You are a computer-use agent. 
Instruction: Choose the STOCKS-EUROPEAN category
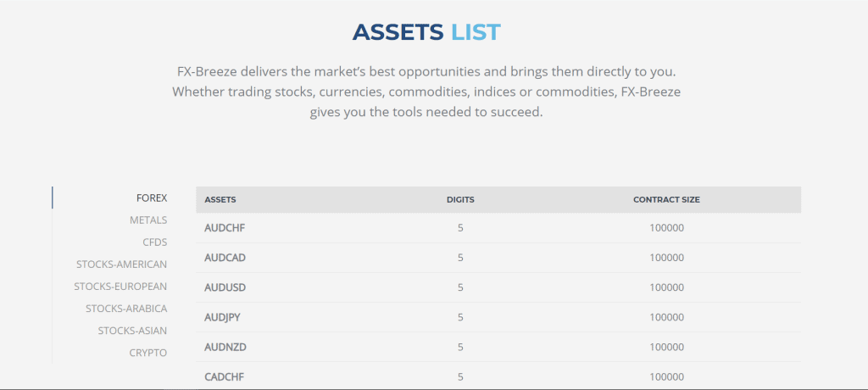coord(120,287)
